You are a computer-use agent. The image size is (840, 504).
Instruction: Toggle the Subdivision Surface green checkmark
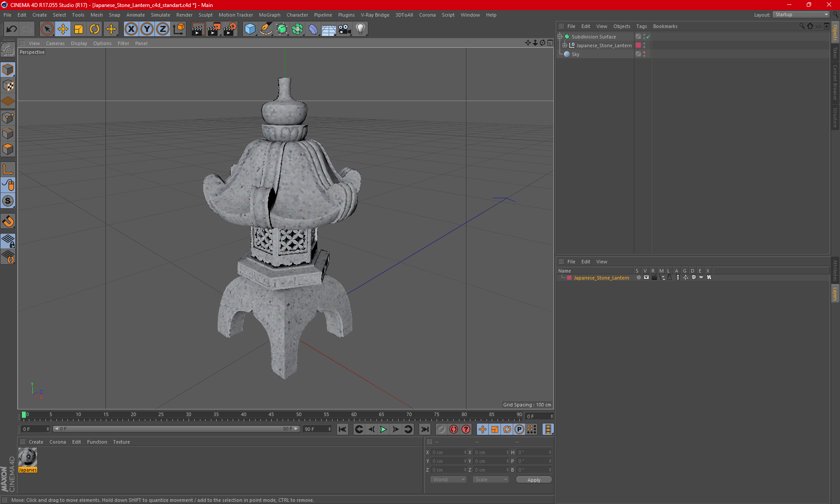click(x=648, y=37)
